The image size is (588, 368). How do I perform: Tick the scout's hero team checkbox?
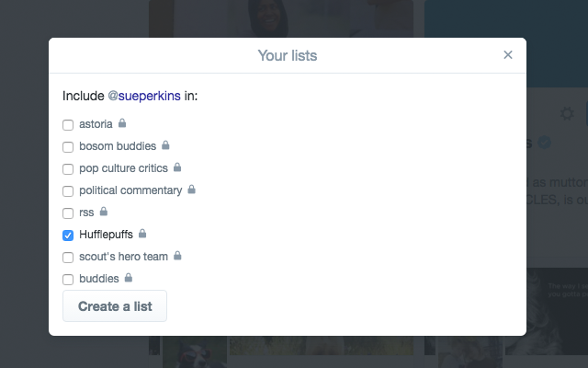coord(68,258)
